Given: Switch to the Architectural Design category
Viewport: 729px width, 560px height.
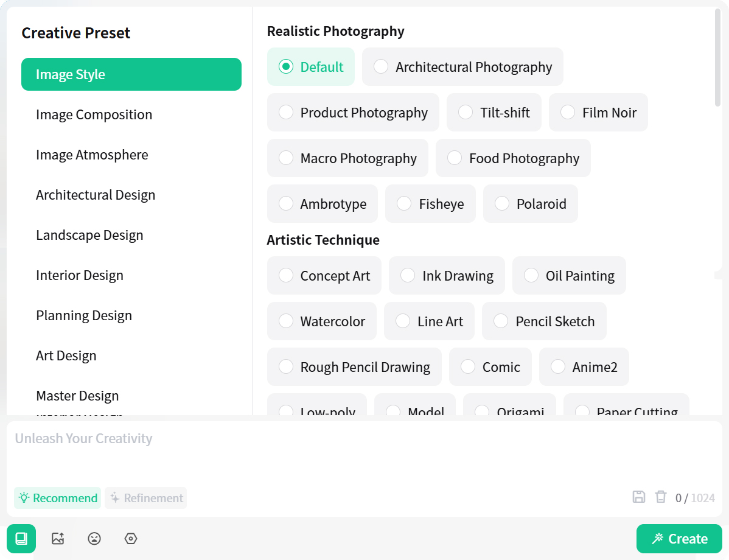Looking at the screenshot, I should (96, 195).
